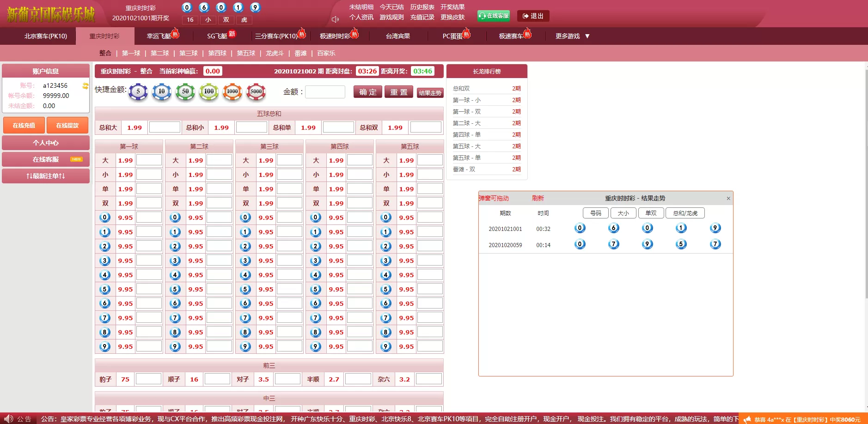Viewport: 868px width, 424px height.
Task: Select the 10 chip quick amount
Action: 162,91
